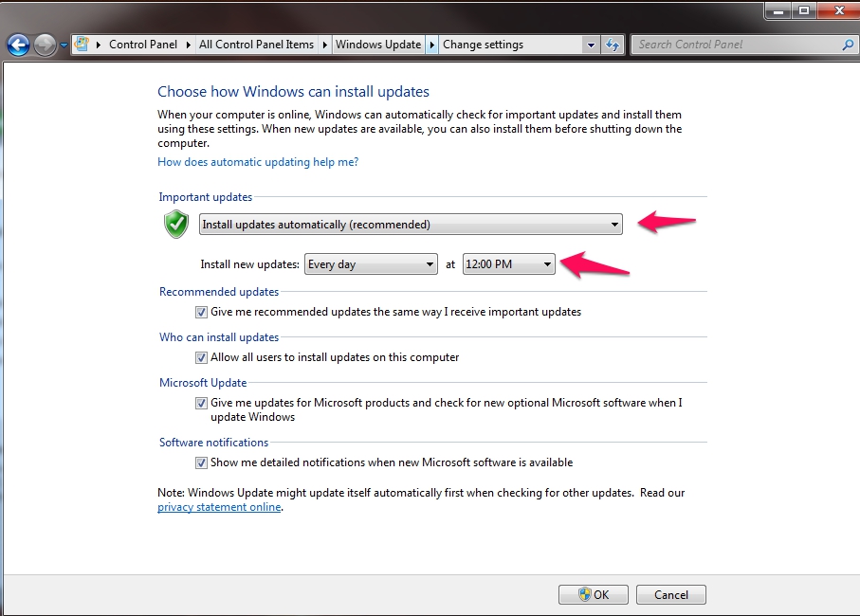Viewport: 860px width, 616px height.
Task: Click the Control Panel icon in address bar
Action: tap(82, 45)
